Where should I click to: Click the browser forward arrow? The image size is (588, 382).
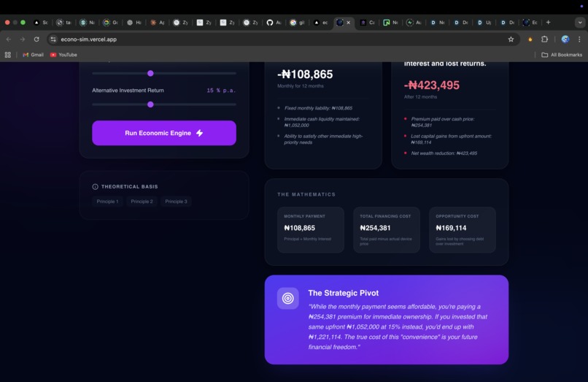tap(22, 39)
